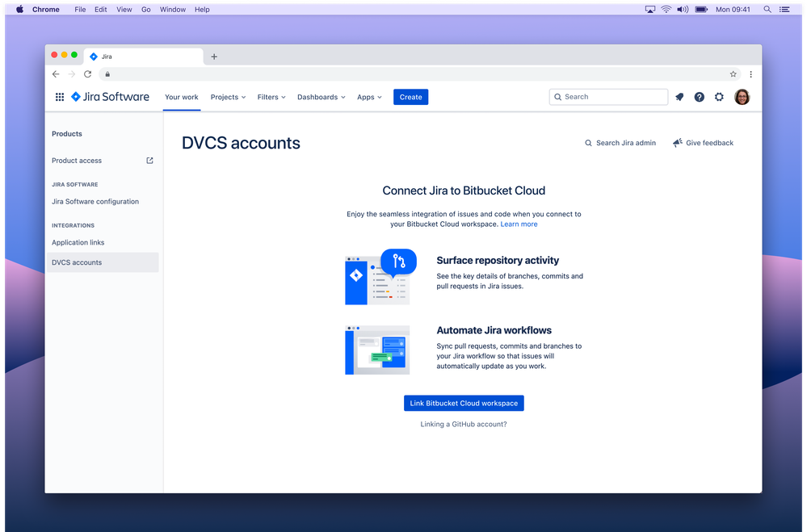Open the settings gear icon
This screenshot has width=807, height=532.
pyautogui.click(x=719, y=97)
